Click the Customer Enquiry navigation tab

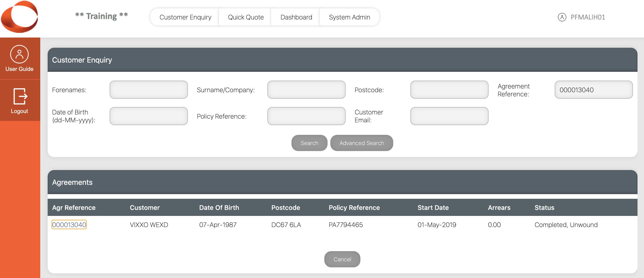point(185,17)
